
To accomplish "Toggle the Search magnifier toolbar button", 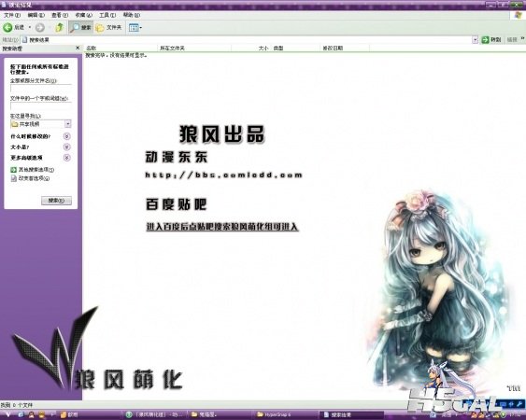I will [x=80, y=27].
